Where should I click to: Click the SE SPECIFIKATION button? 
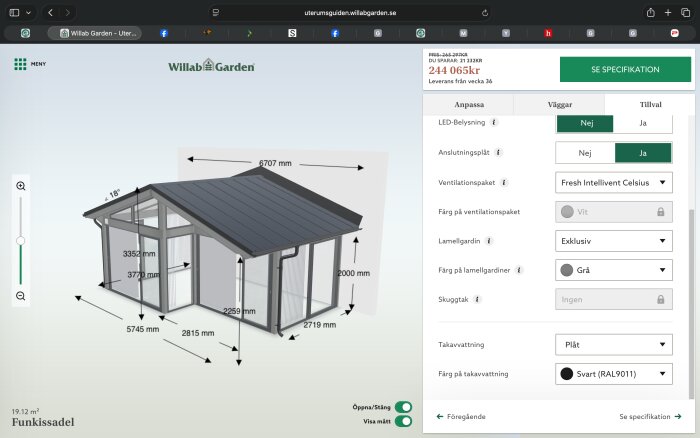625,69
